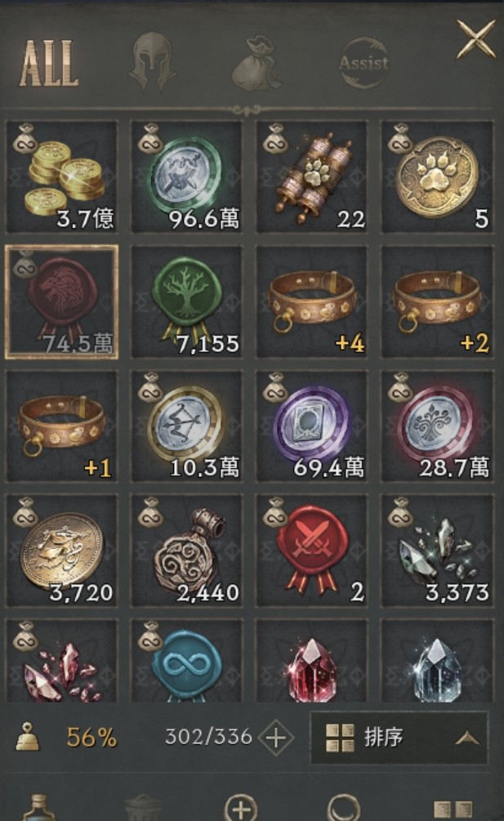Select the green-rimmed token showing 96.6萬
Image resolution: width=504 pixels, height=821 pixels.
coord(187,177)
